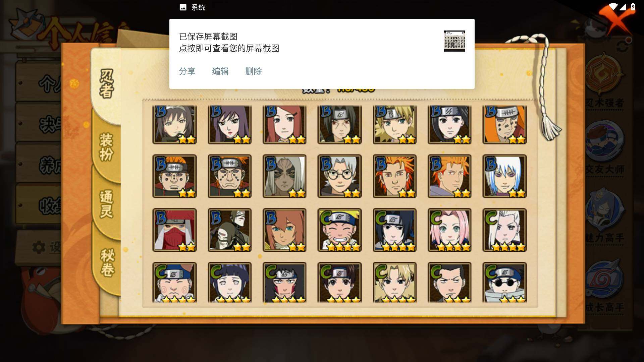Image resolution: width=644 pixels, height=362 pixels.
Task: Select the pink-haired Sakura ninja portrait
Action: click(x=449, y=230)
